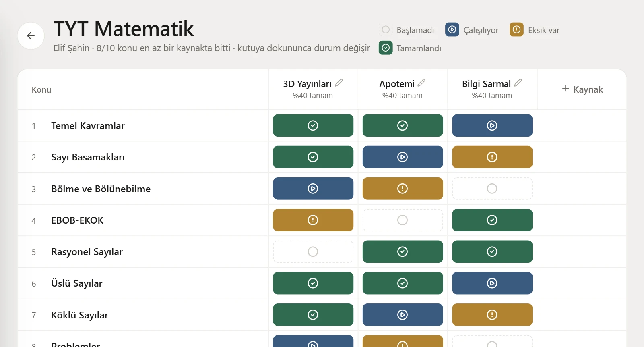The width and height of the screenshot is (644, 347).
Task: Rename 3D Yayınları with its pencil icon
Action: [339, 83]
